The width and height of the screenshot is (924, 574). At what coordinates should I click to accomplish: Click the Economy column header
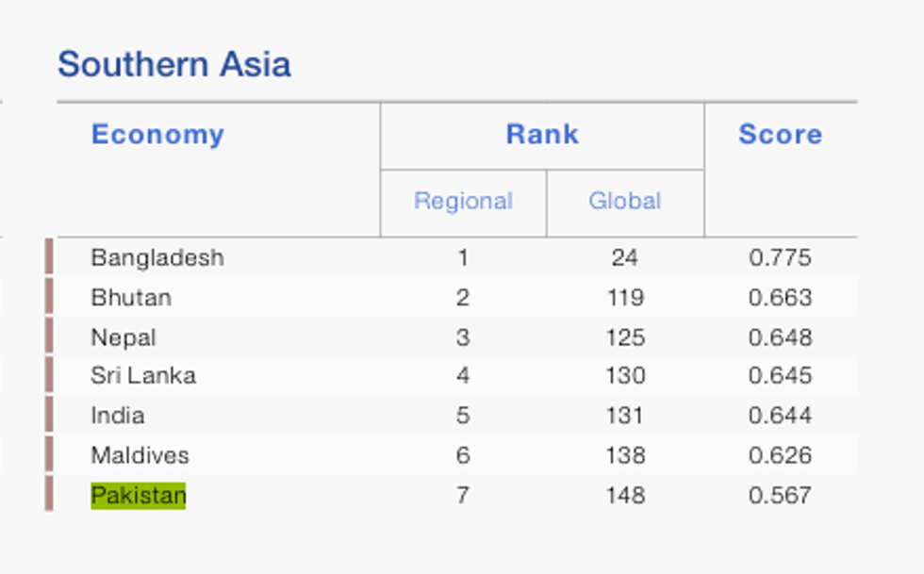click(x=157, y=135)
